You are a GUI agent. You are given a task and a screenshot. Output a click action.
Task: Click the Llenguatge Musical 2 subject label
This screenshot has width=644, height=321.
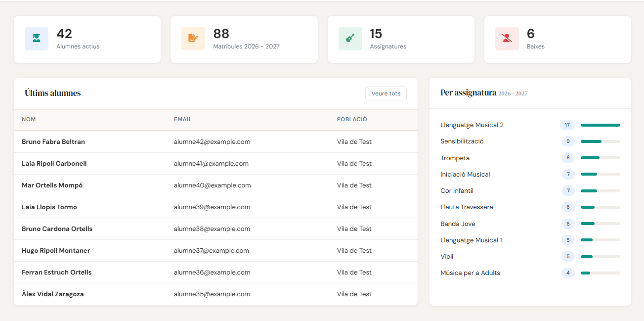pyautogui.click(x=472, y=125)
